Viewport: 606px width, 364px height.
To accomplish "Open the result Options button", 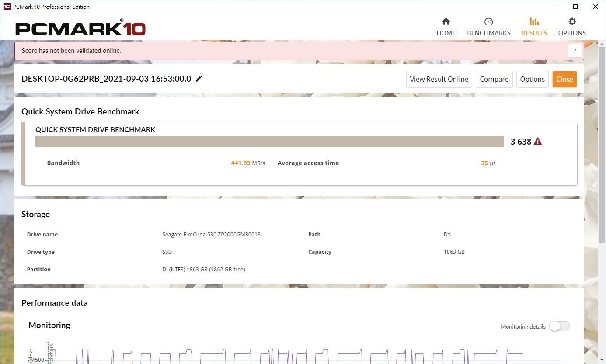I will tap(532, 79).
